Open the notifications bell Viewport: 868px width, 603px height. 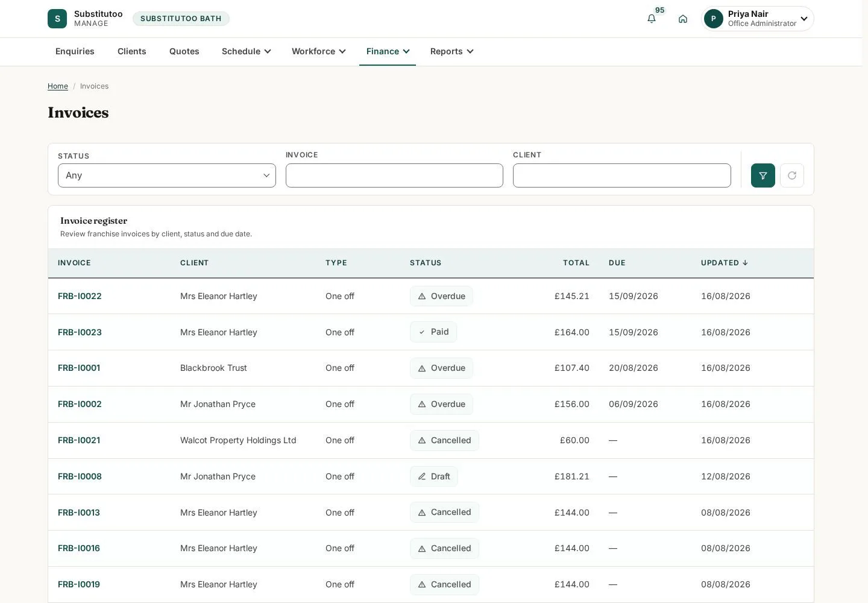click(x=652, y=19)
